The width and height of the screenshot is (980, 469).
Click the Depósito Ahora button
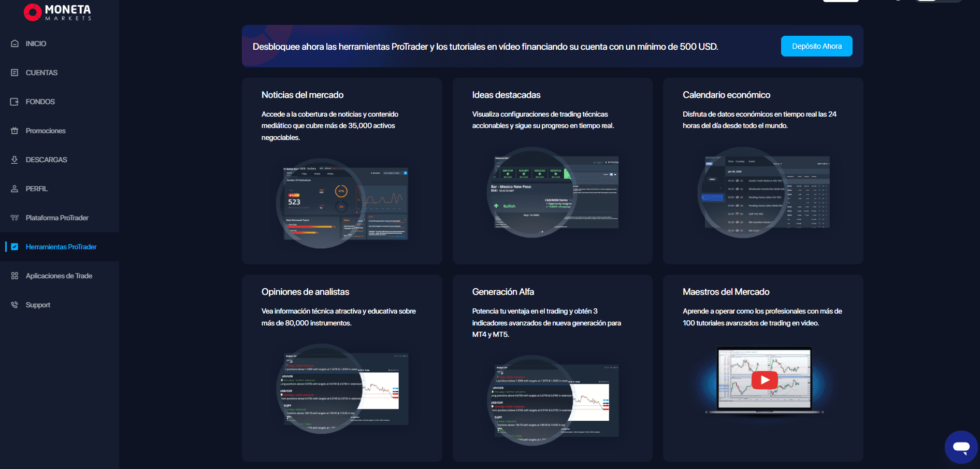816,46
